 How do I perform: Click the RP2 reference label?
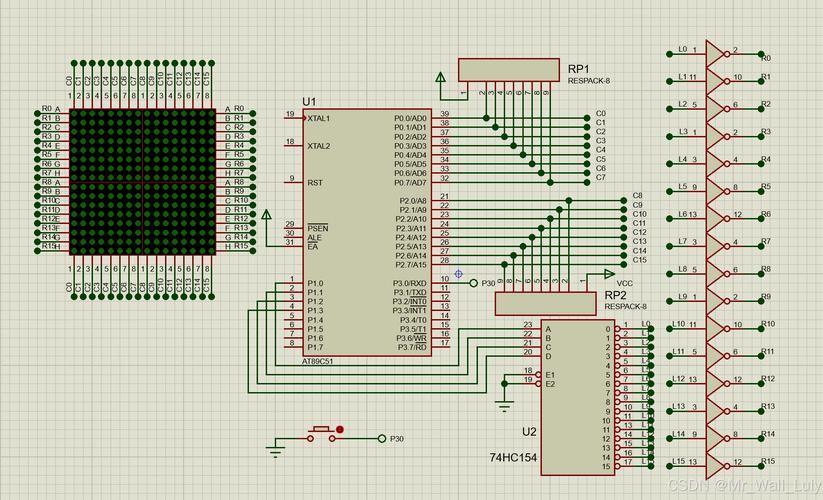[616, 295]
